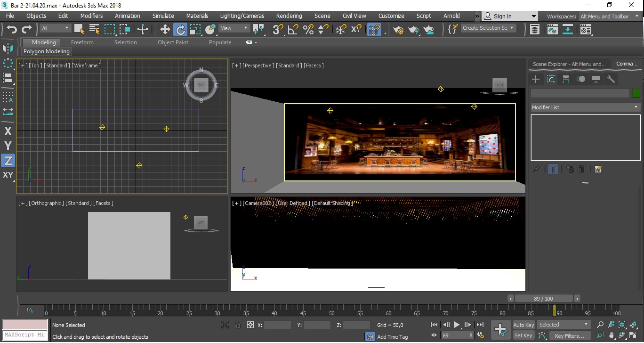
Task: Open the selection filter All dropdown
Action: [x=55, y=28]
